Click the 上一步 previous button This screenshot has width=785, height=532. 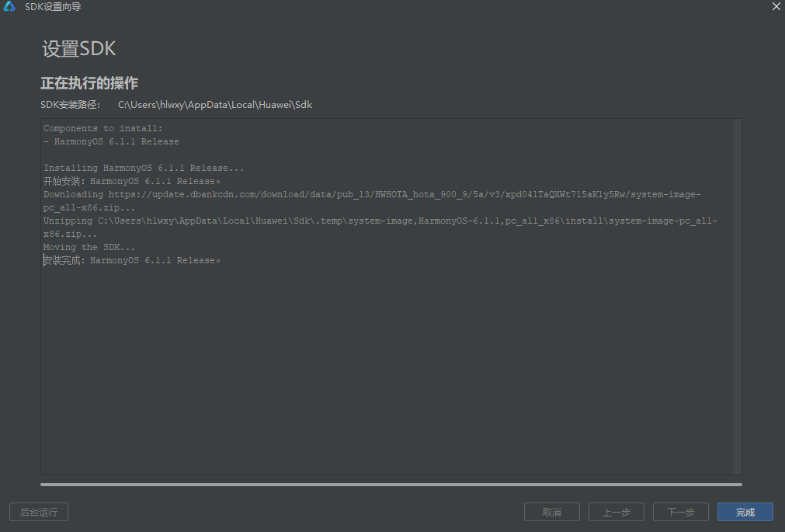click(617, 512)
